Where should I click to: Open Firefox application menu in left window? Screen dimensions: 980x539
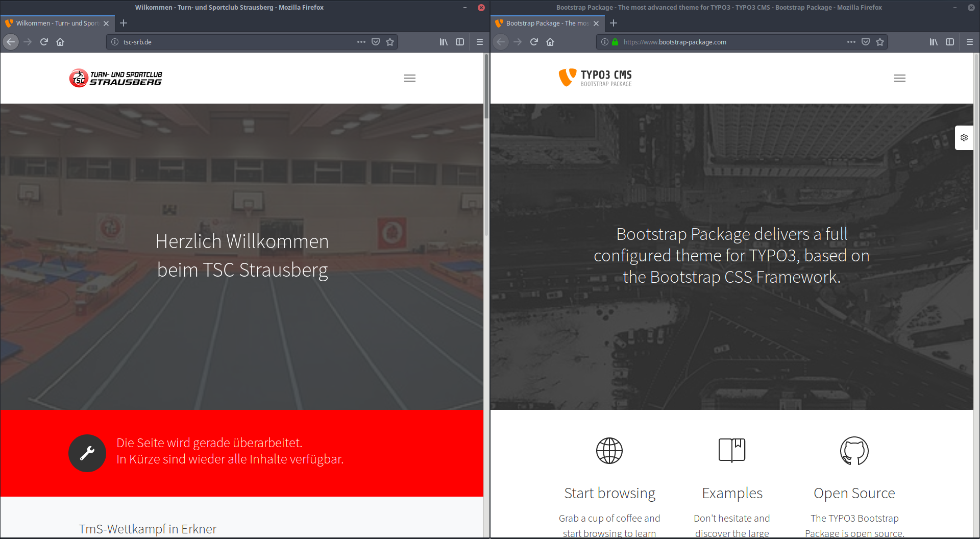(480, 42)
